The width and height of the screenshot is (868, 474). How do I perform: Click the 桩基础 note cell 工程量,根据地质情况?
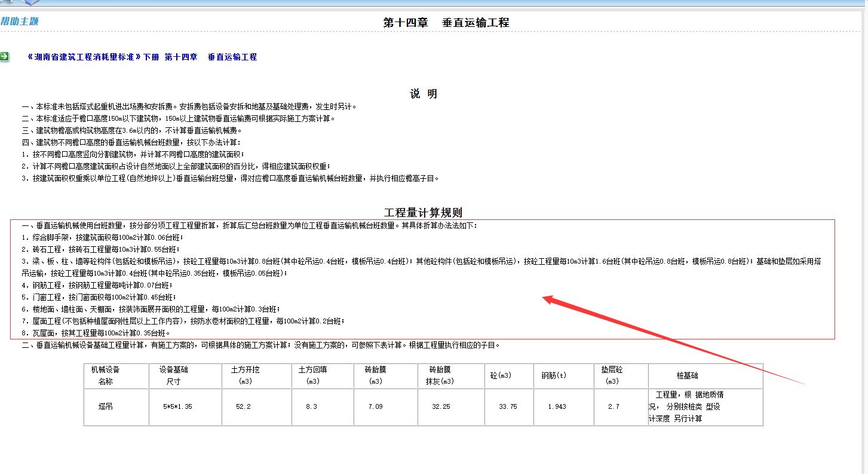(706, 406)
